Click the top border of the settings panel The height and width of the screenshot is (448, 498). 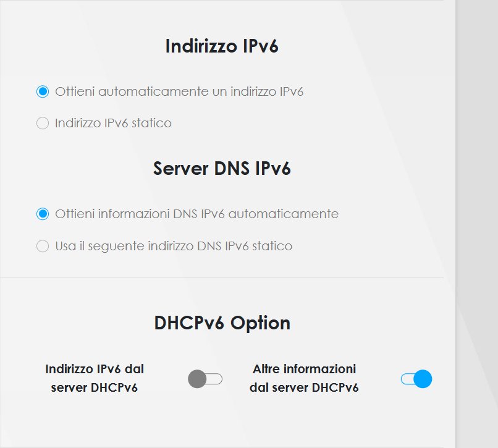[x=222, y=1]
